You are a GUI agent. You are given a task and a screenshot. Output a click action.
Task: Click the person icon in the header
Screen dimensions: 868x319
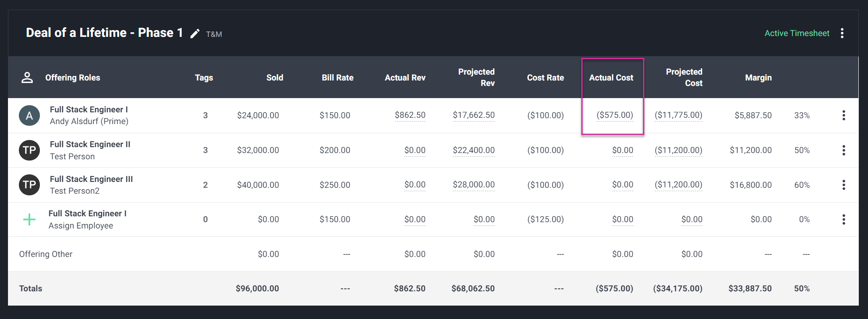coord(27,78)
